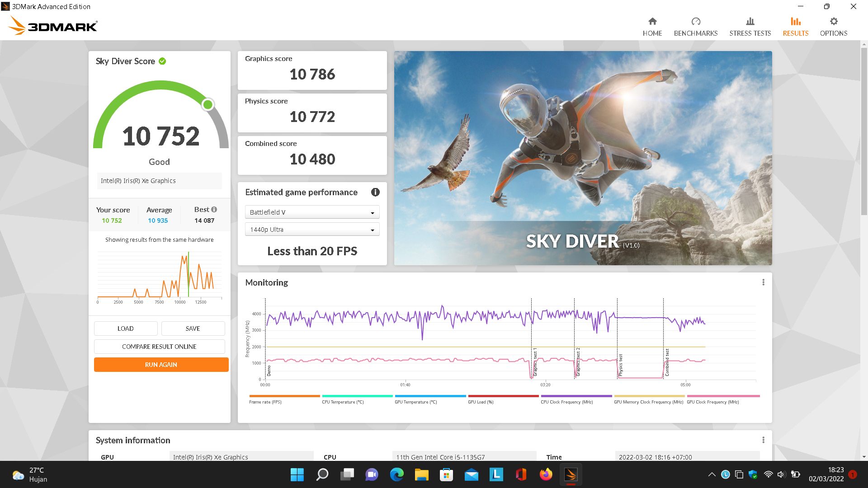Click the Combined test timeline marker
Viewport: 868px width, 488px height.
667,362
